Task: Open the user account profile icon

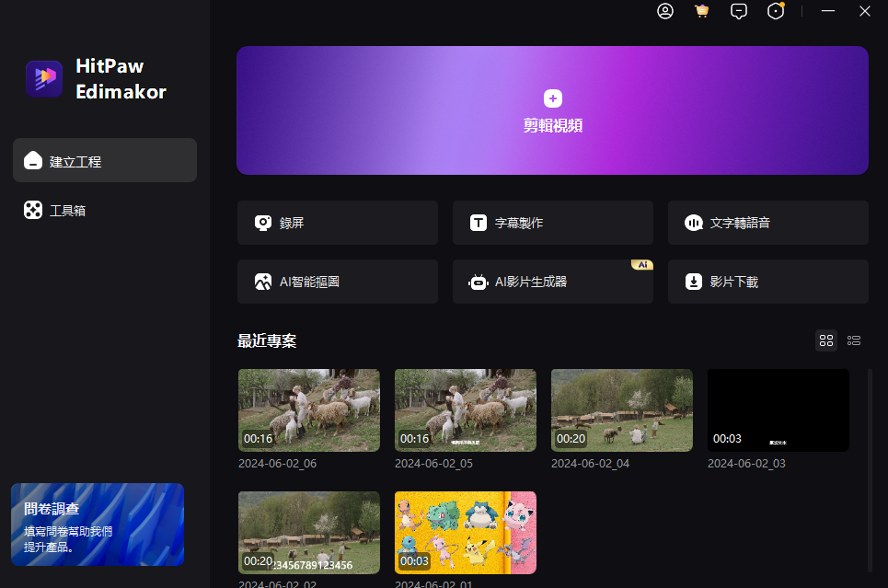Action: (665, 11)
